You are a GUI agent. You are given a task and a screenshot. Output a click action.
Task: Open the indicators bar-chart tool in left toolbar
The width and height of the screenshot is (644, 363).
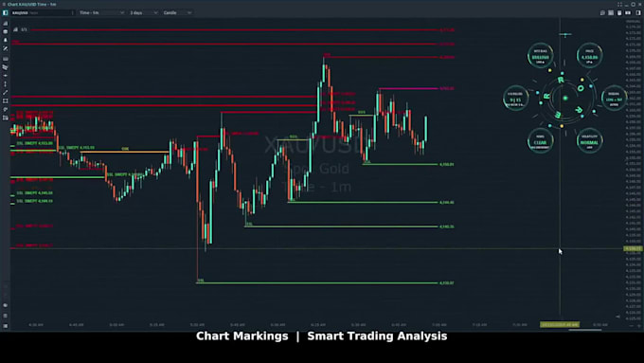pyautogui.click(x=6, y=24)
